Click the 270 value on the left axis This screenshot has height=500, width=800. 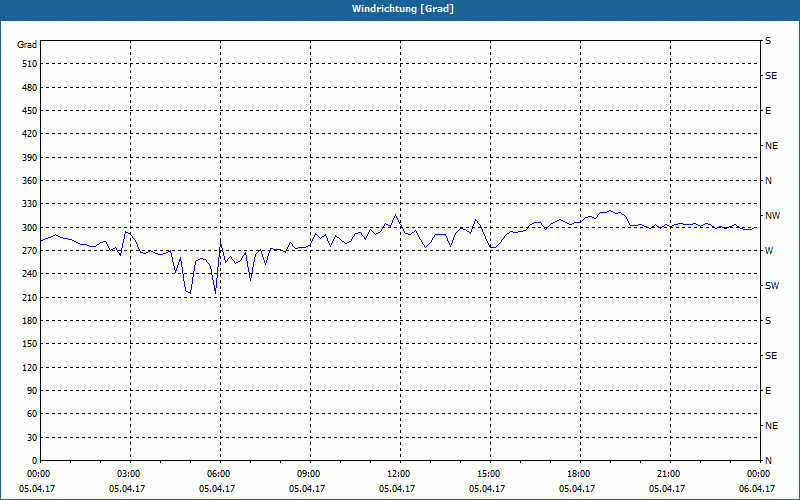[30, 251]
